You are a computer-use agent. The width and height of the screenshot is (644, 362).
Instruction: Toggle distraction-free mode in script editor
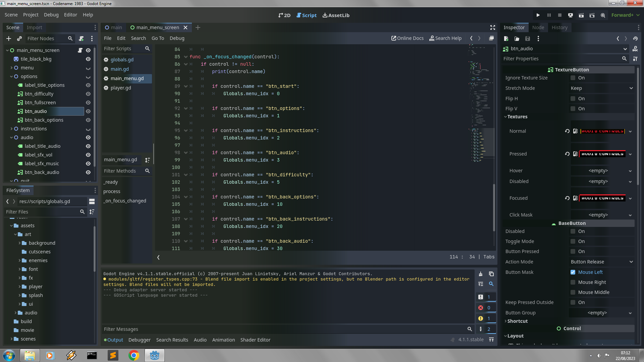pos(492,27)
